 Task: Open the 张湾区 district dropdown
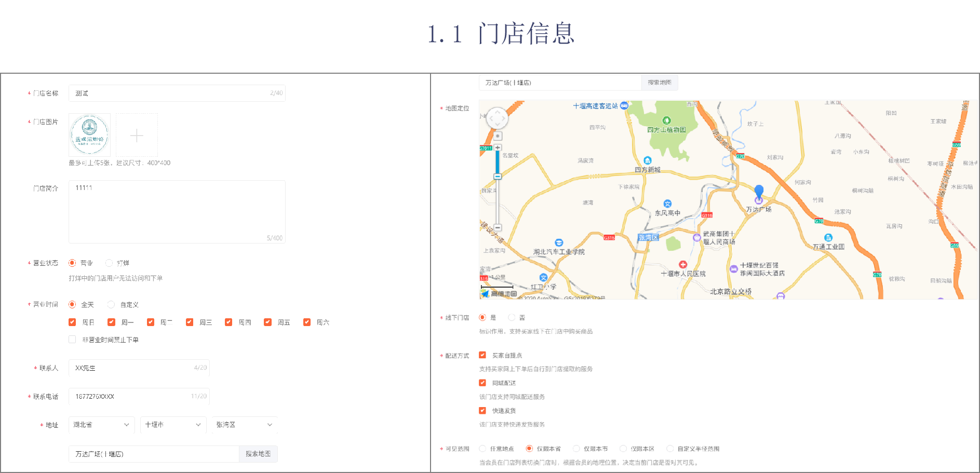coord(244,425)
